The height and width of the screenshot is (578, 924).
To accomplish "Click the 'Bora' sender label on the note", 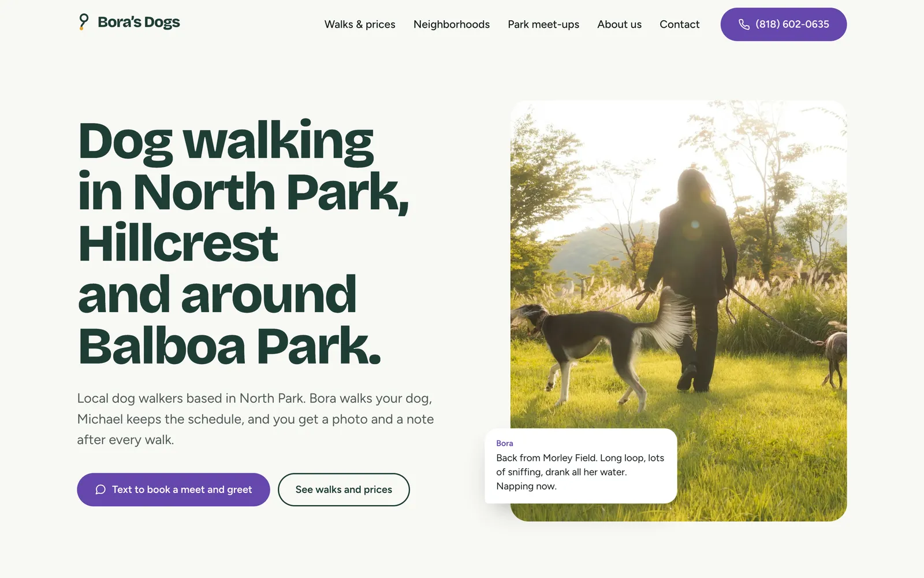I will (x=505, y=443).
